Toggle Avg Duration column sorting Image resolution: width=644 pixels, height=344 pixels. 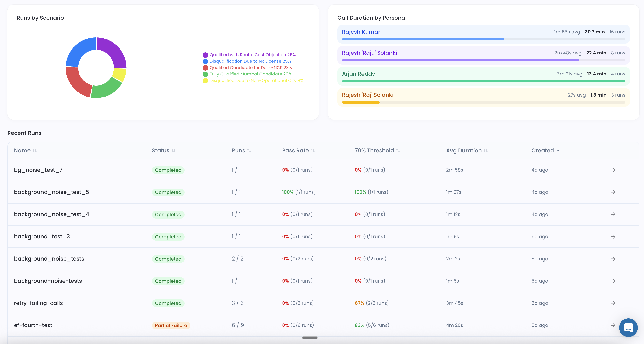tap(485, 151)
